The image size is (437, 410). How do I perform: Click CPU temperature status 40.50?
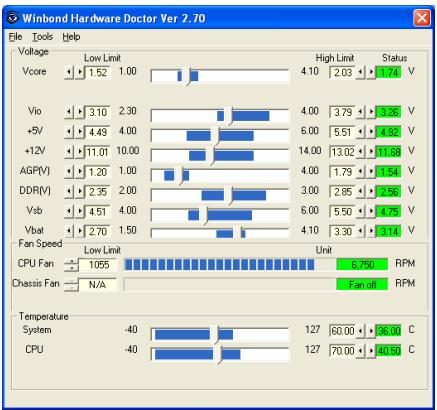click(x=388, y=351)
